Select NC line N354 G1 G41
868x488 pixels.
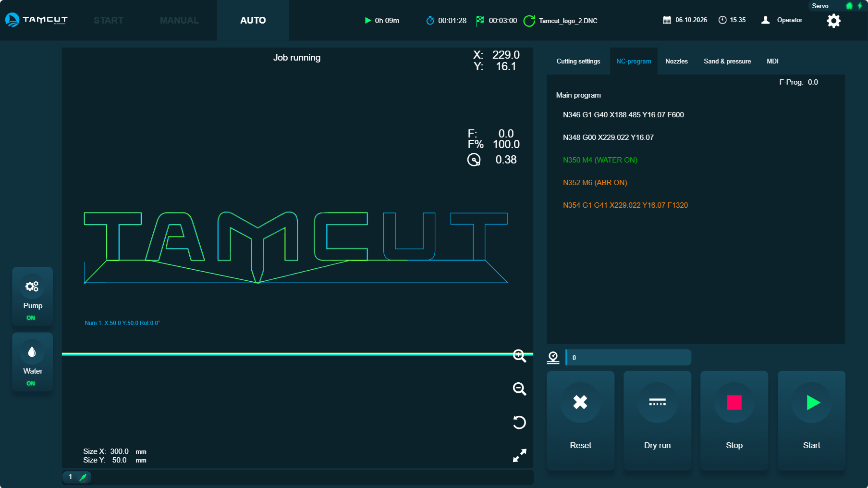pos(625,205)
